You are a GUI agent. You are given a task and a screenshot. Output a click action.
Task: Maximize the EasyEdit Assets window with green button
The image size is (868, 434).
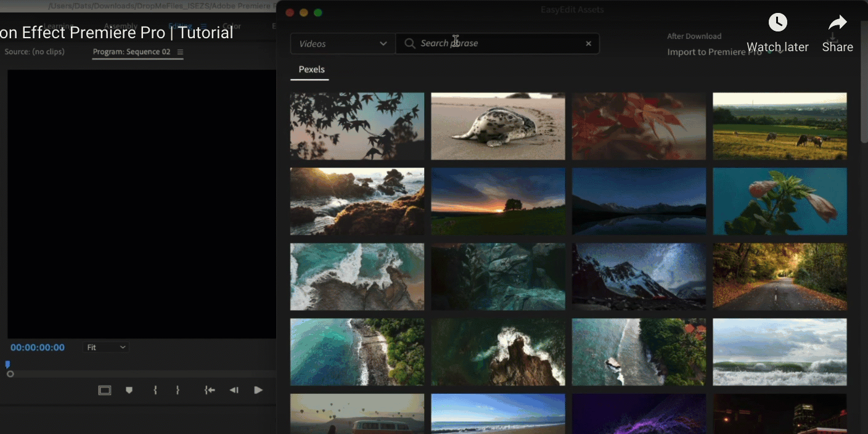(x=318, y=12)
